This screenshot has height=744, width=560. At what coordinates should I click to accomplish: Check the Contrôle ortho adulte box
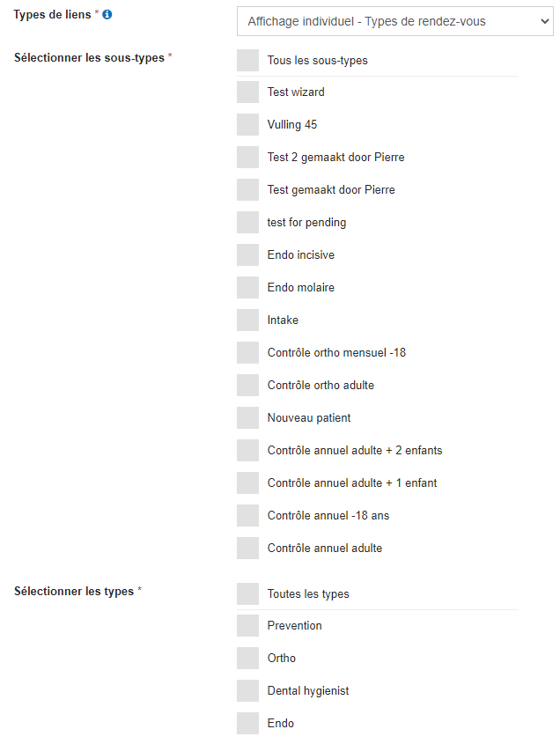click(247, 386)
